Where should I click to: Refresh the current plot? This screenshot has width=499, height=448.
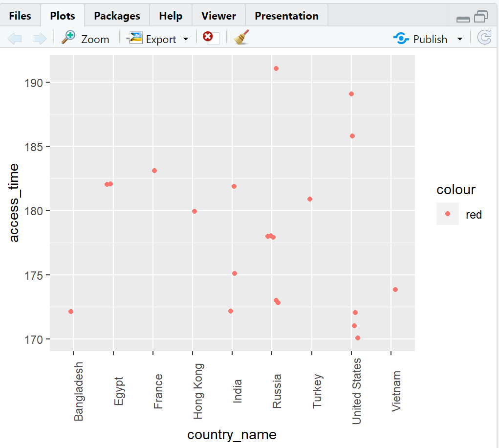(484, 38)
